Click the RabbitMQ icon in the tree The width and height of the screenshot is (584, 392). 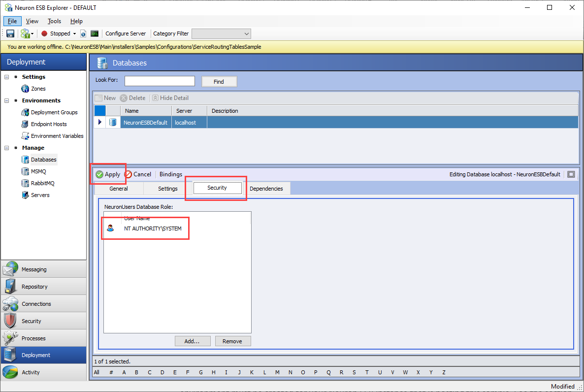[x=25, y=183]
